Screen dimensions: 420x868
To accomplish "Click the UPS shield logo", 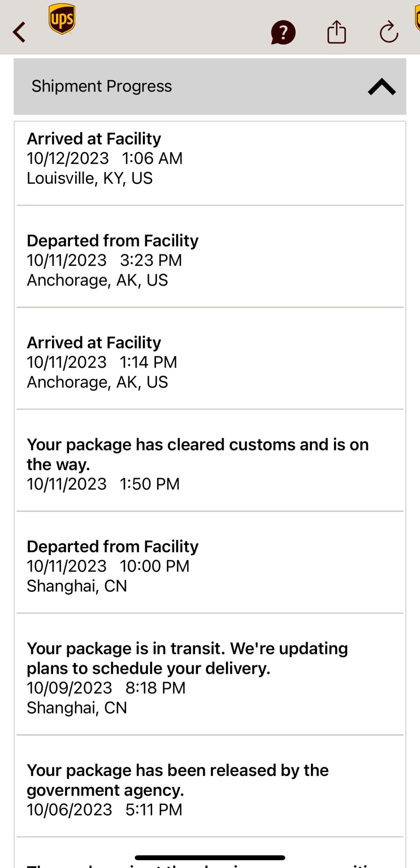I will click(x=62, y=19).
